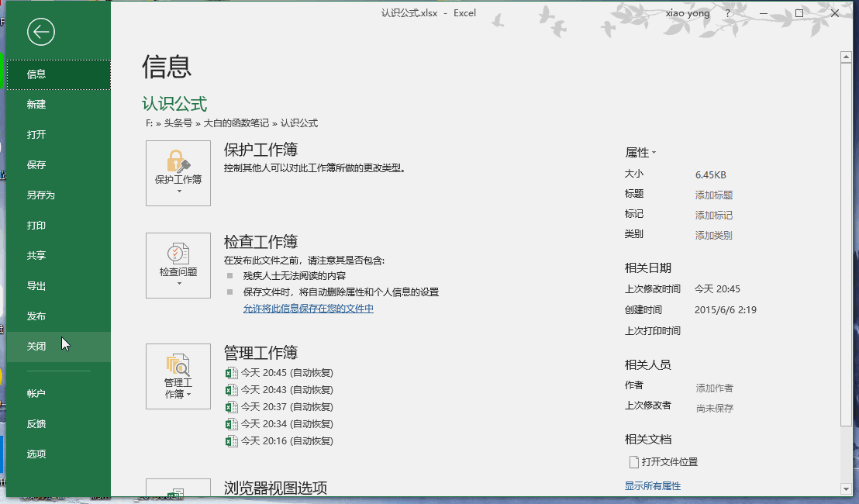The width and height of the screenshot is (859, 504).
Task: Click the 添加标记 field to add tags
Action: point(714,216)
